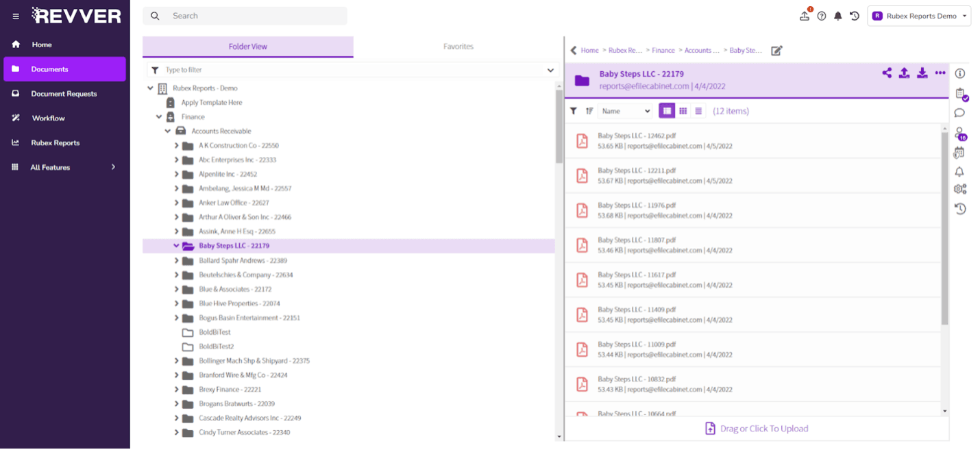Viewport: 980px width, 452px height.
Task: Switch to grid thumbnail view
Action: [683, 111]
